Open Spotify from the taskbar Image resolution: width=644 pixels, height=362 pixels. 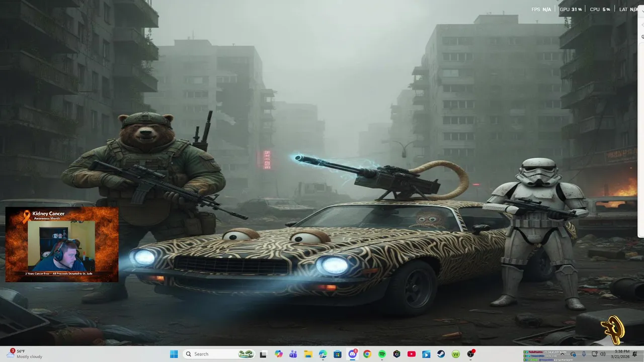[x=382, y=354]
